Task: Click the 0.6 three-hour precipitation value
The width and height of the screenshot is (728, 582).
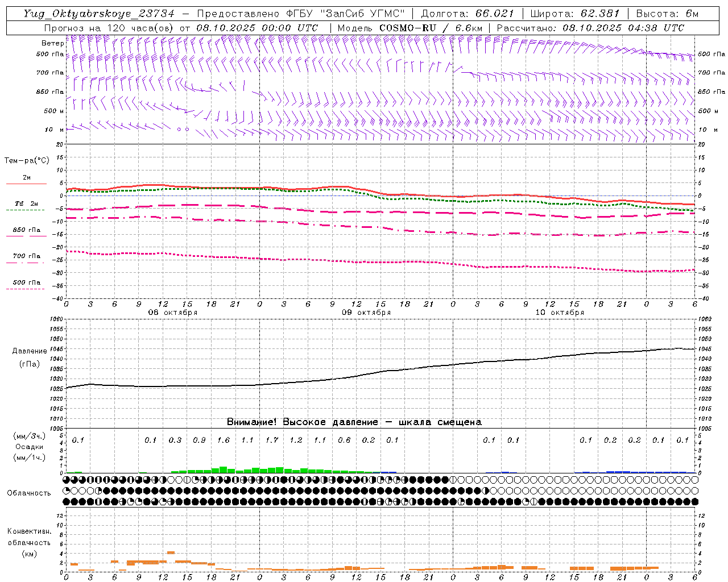Action: (x=344, y=440)
